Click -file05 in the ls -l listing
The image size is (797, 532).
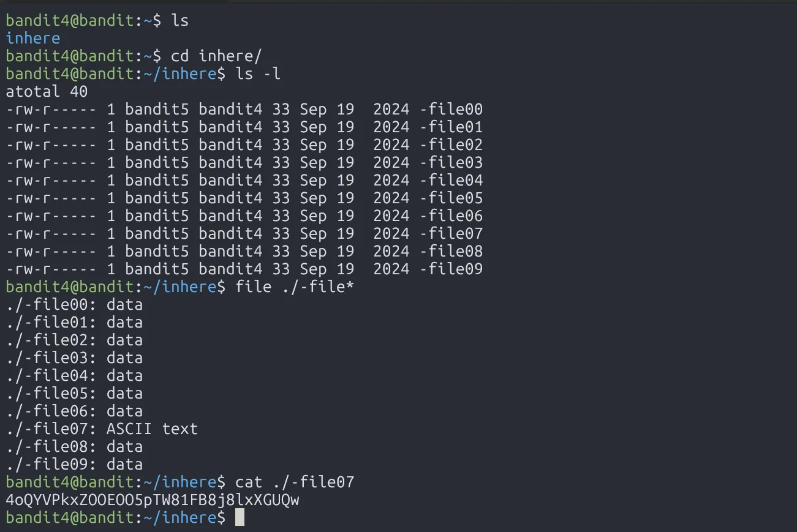point(451,198)
